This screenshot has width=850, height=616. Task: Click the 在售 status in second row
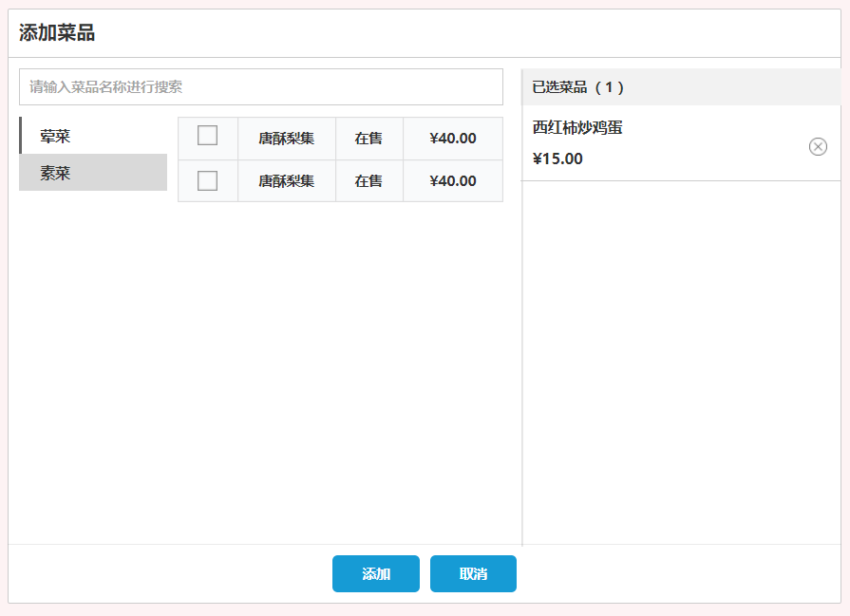click(x=368, y=181)
